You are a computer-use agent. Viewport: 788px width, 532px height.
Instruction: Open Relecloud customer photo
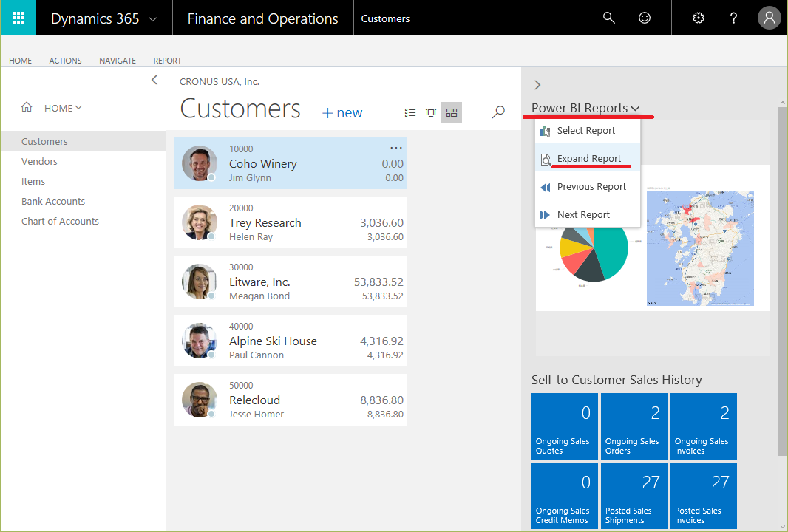pos(200,400)
